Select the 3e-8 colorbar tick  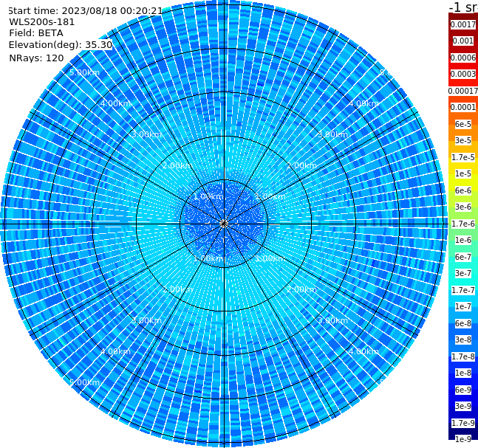pyautogui.click(x=463, y=340)
